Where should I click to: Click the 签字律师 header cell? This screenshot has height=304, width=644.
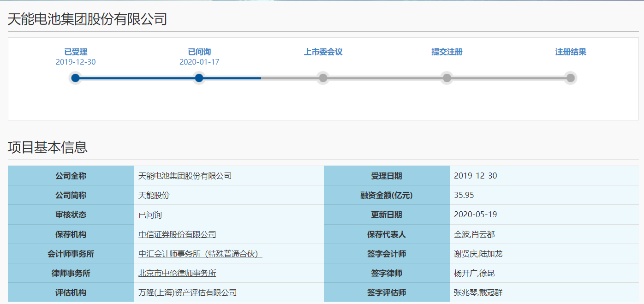387,273
